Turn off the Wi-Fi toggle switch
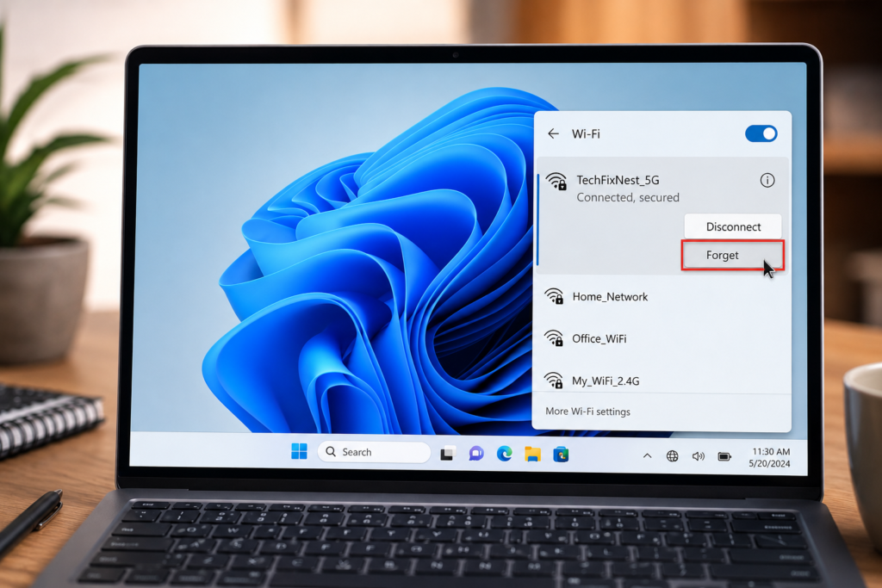882x588 pixels. point(761,133)
